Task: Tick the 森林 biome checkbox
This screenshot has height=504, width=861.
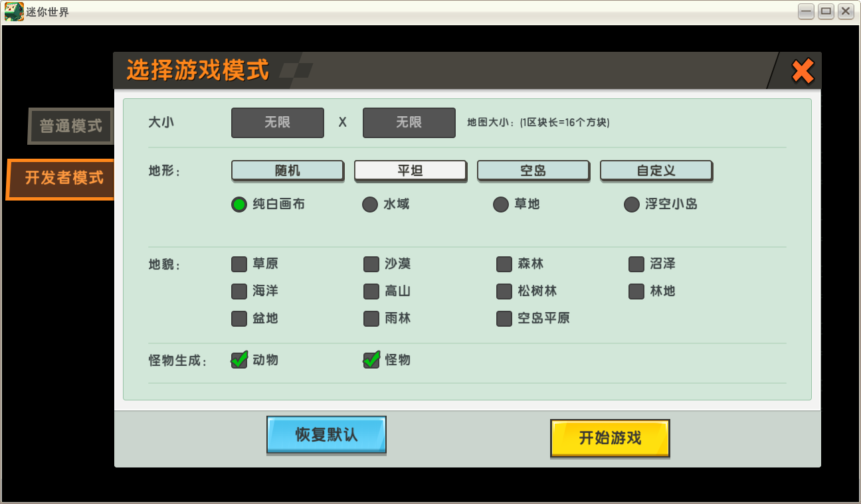Action: [504, 264]
